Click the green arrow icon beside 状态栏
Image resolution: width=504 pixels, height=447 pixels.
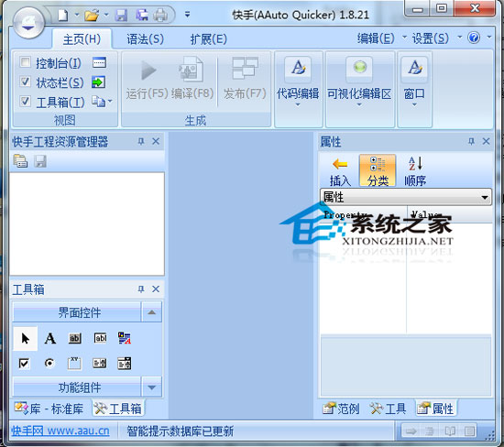click(x=98, y=82)
